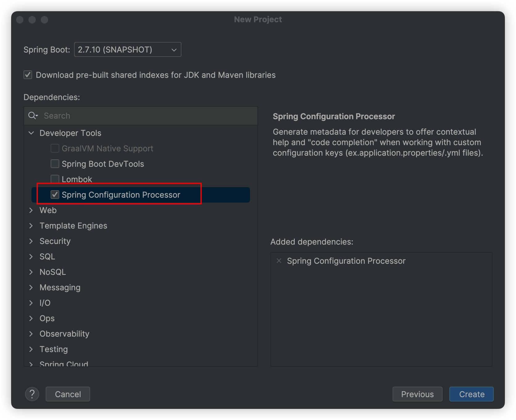Expand the Observability category
Viewport: 516px width, 420px height.
31,334
